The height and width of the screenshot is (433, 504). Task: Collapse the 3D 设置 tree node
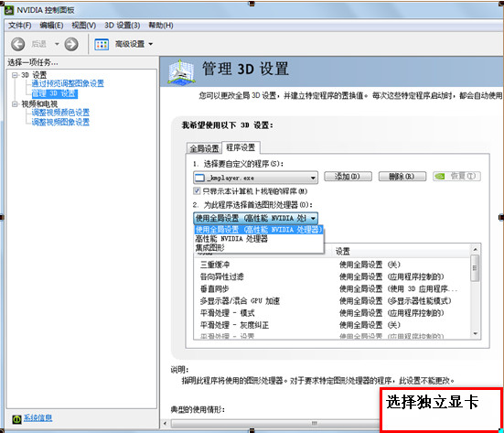coord(15,75)
